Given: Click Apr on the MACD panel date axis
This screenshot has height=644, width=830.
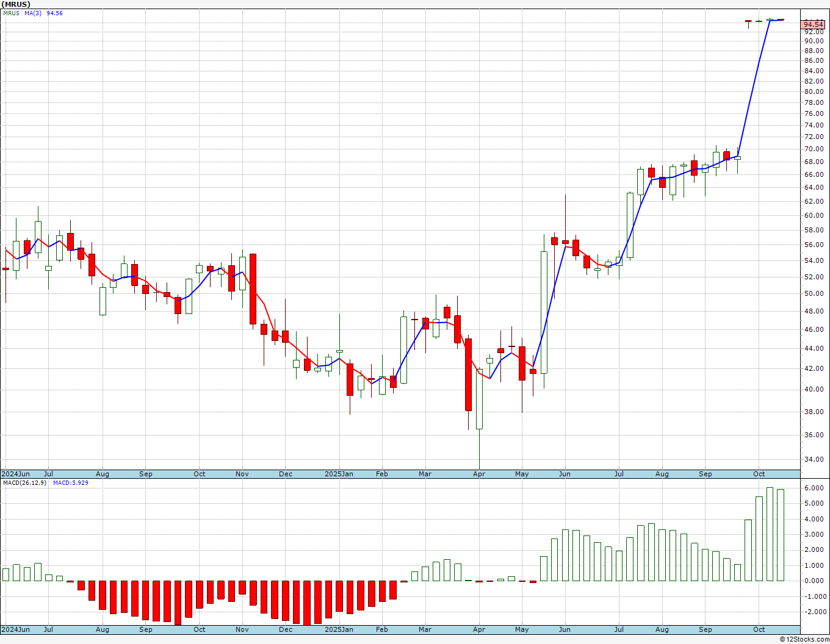Looking at the screenshot, I should (x=479, y=629).
